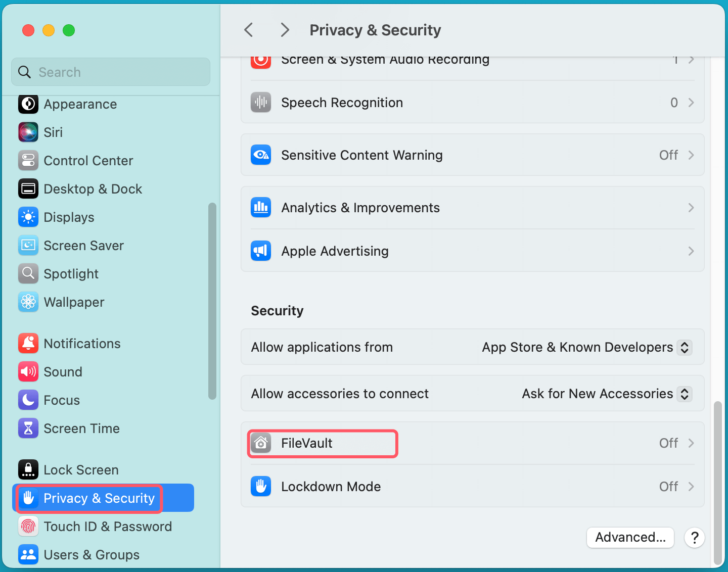Open the Allow applications from dropdown
The image size is (728, 572).
click(684, 348)
